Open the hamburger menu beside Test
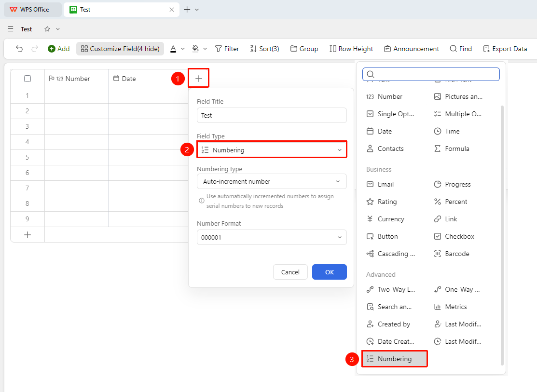Screen dimensions: 537x392 coord(11,29)
